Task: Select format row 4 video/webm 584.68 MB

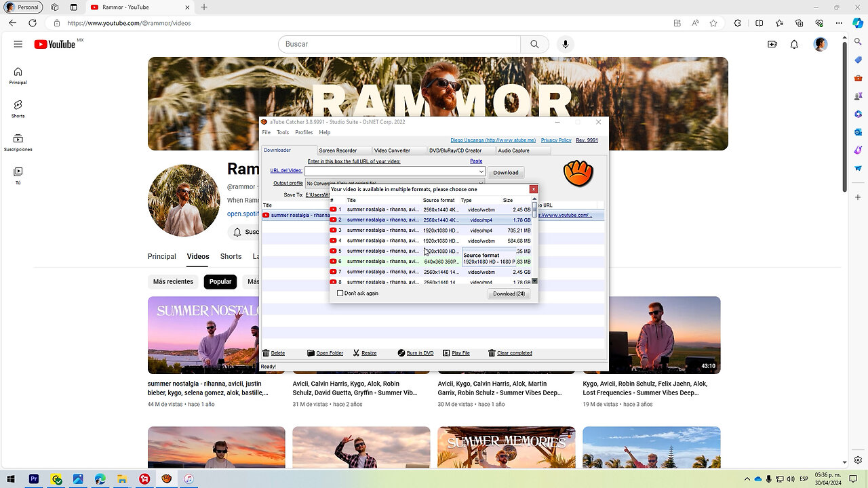Action: point(431,241)
